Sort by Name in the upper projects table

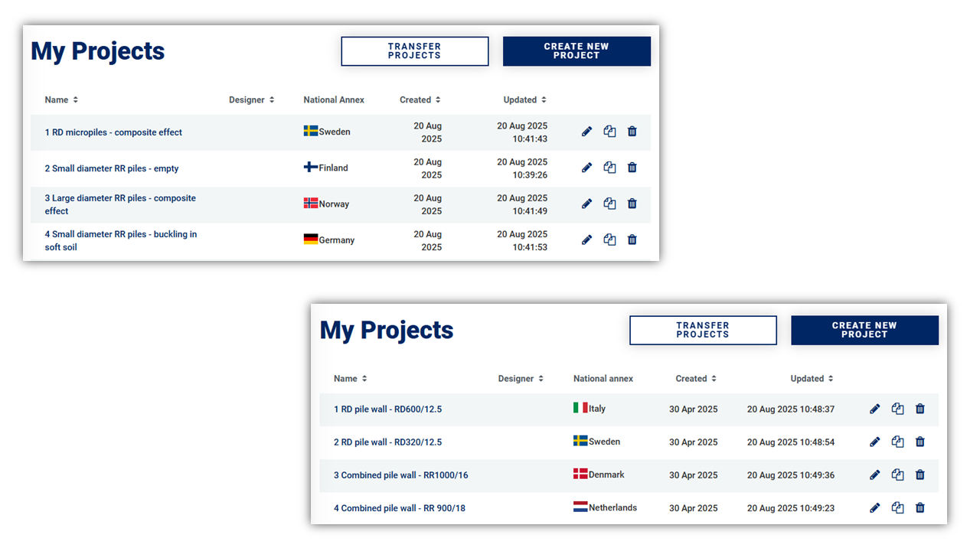click(61, 100)
